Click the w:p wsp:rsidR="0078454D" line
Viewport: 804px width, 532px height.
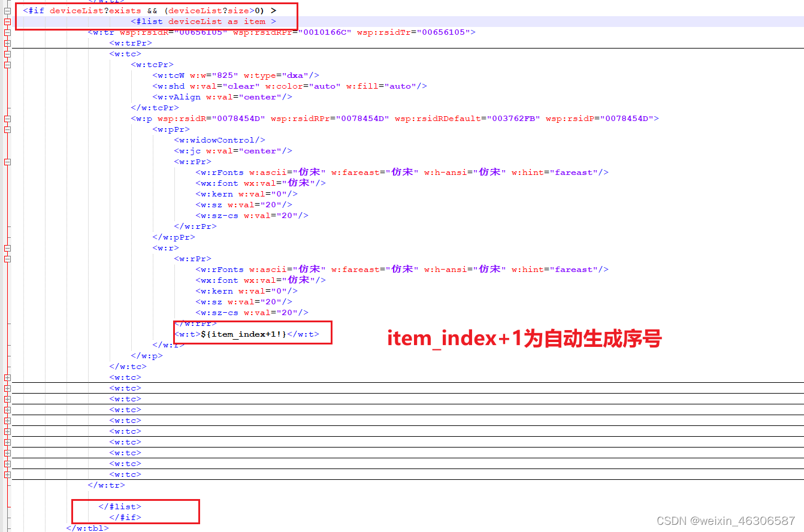coord(395,119)
